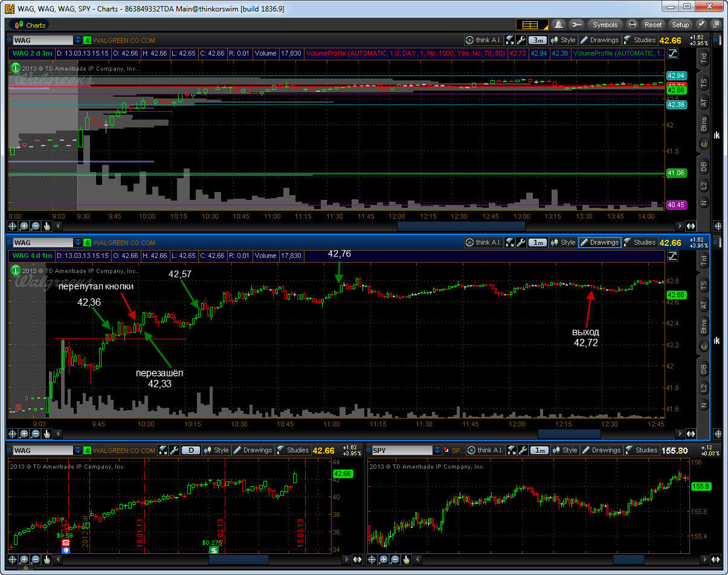
Task: Click the symbol input field of SPY chart
Action: coord(402,450)
